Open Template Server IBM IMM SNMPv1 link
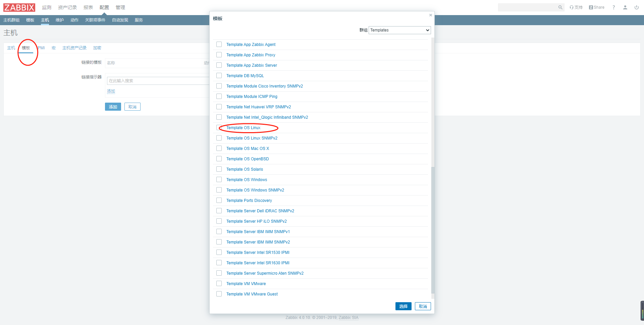 coord(258,232)
